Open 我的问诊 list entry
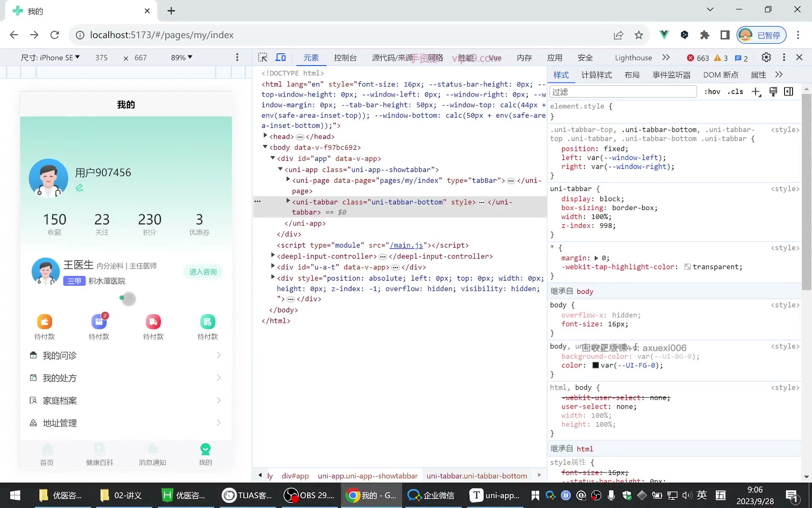812x508 pixels. 126,355
